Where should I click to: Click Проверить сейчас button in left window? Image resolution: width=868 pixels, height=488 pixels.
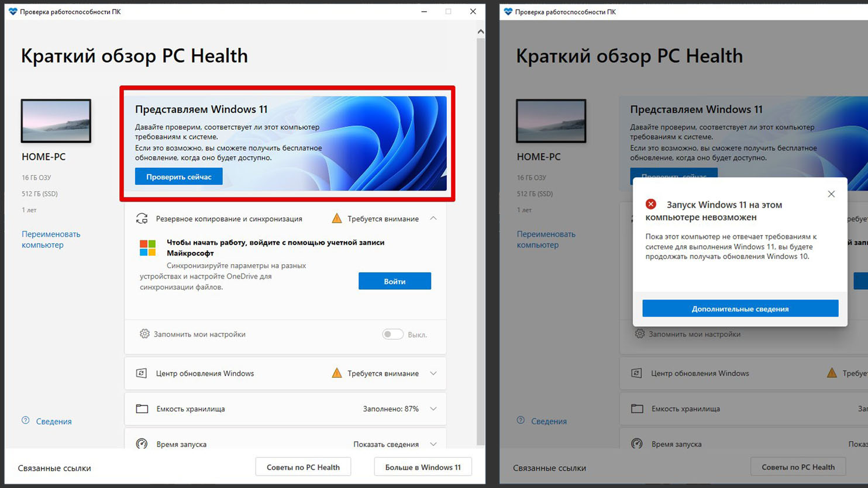[179, 176]
